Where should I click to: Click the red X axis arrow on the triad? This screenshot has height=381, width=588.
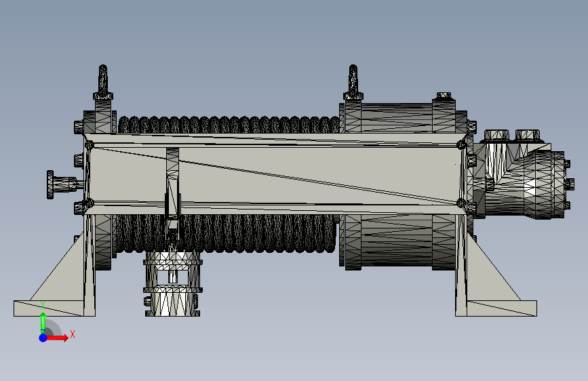tap(57, 338)
